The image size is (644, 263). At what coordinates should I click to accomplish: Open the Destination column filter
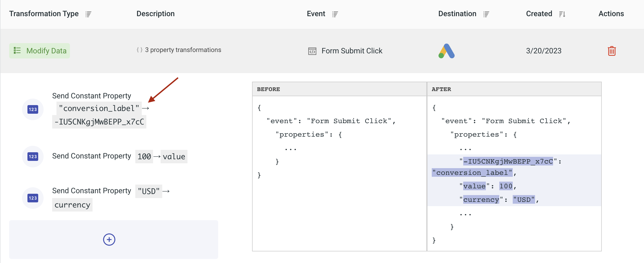click(486, 14)
